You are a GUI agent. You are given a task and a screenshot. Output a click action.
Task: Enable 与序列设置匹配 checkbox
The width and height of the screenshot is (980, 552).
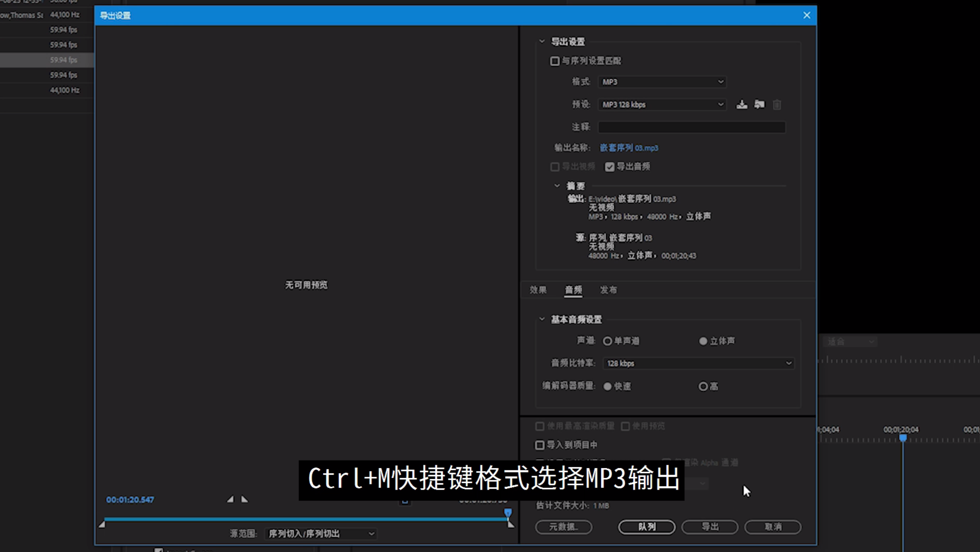(555, 61)
